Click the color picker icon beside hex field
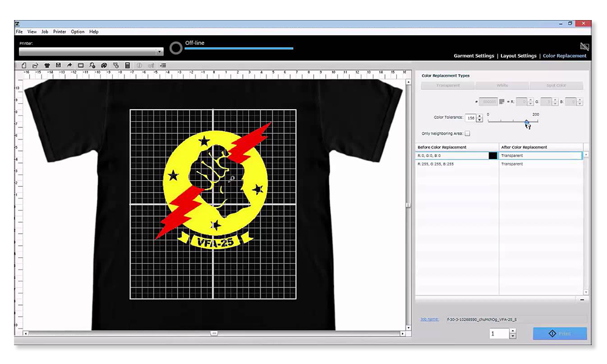 [502, 102]
